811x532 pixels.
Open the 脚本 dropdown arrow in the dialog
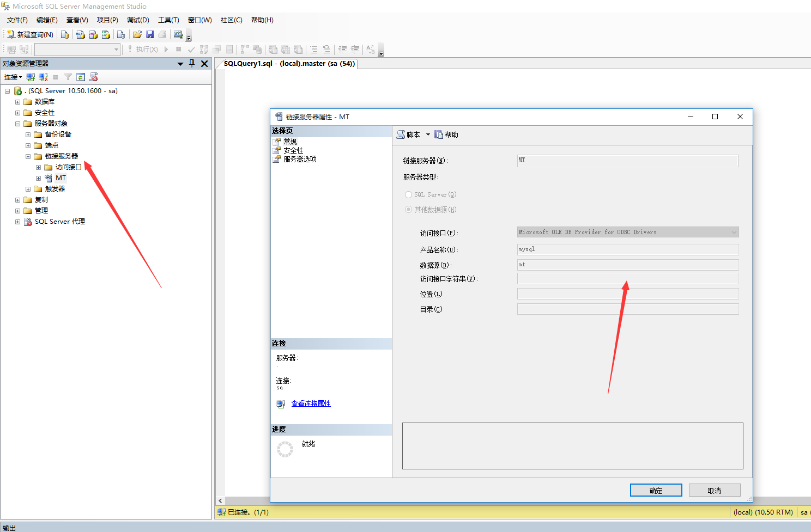(428, 134)
